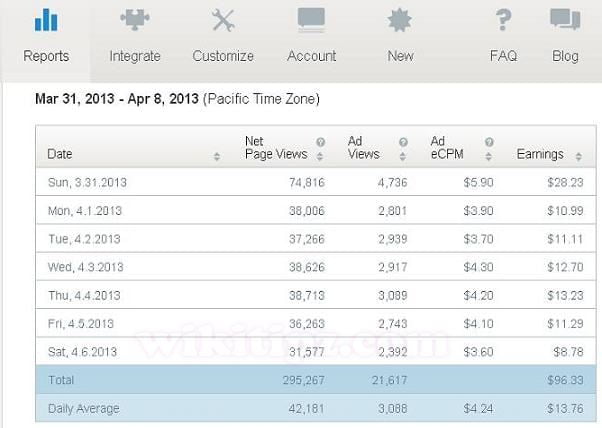Click total ad views 21,617

[389, 380]
